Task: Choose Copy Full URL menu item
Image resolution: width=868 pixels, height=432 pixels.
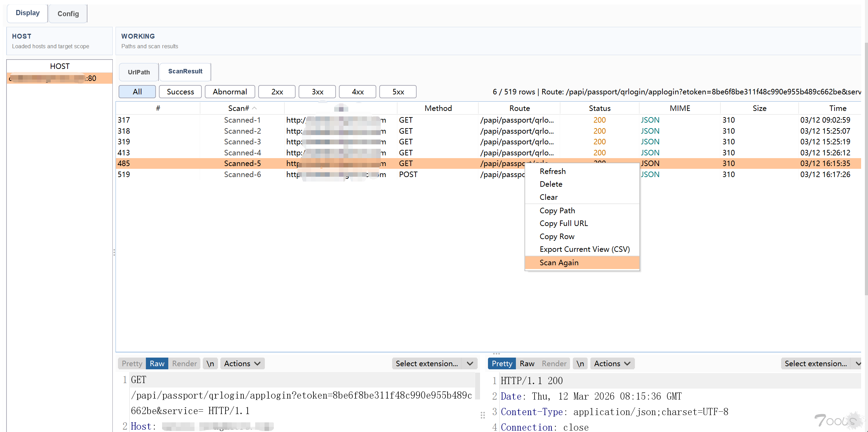Action: pyautogui.click(x=563, y=223)
